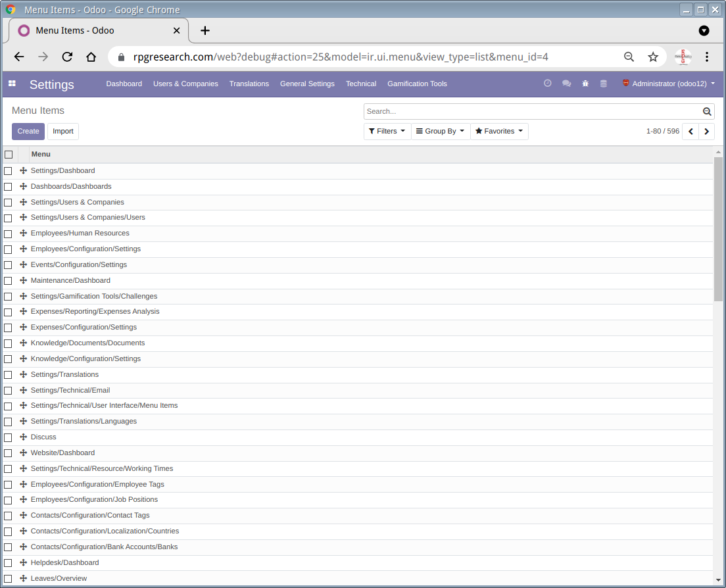
Task: Bookmark this page with the star icon
Action: (x=653, y=57)
